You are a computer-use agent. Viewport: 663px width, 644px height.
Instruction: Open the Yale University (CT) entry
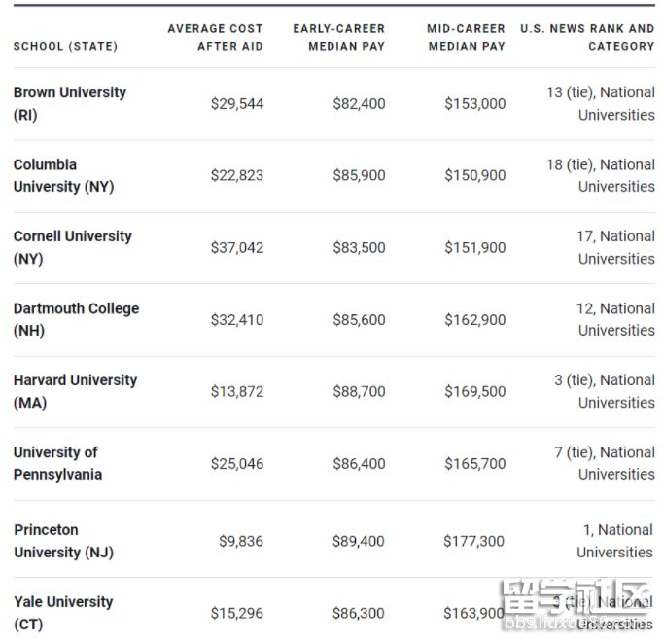pos(62,613)
